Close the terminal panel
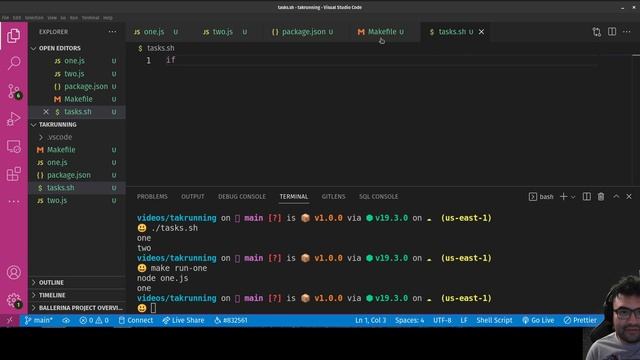The image size is (640, 360). [x=629, y=197]
